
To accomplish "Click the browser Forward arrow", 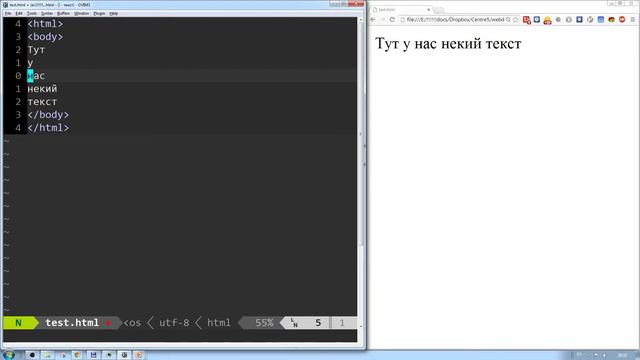I will (382, 20).
